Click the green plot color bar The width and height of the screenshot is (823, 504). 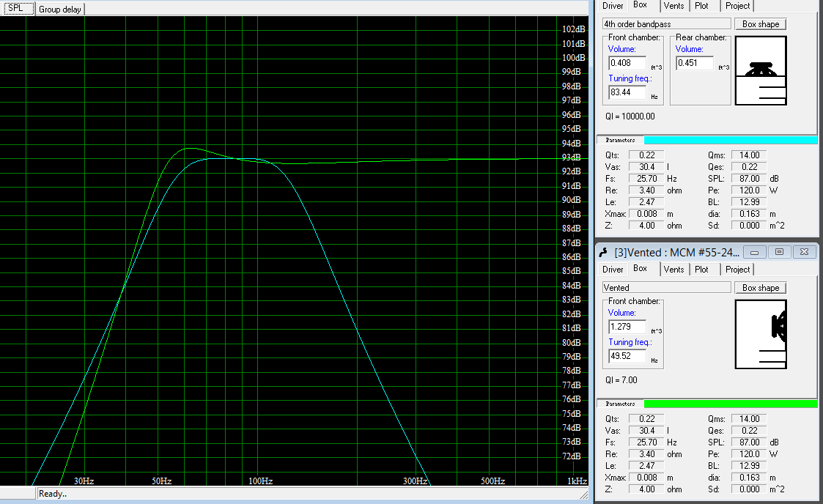(x=730, y=404)
